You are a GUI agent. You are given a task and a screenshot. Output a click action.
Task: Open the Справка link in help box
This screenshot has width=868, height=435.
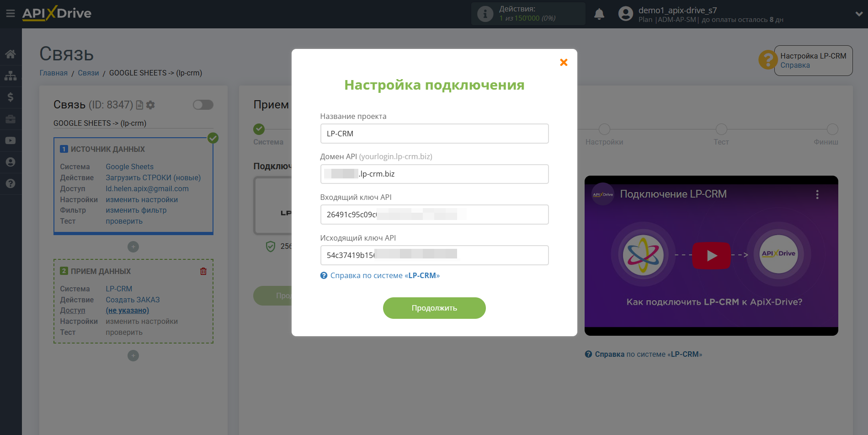[x=795, y=65]
